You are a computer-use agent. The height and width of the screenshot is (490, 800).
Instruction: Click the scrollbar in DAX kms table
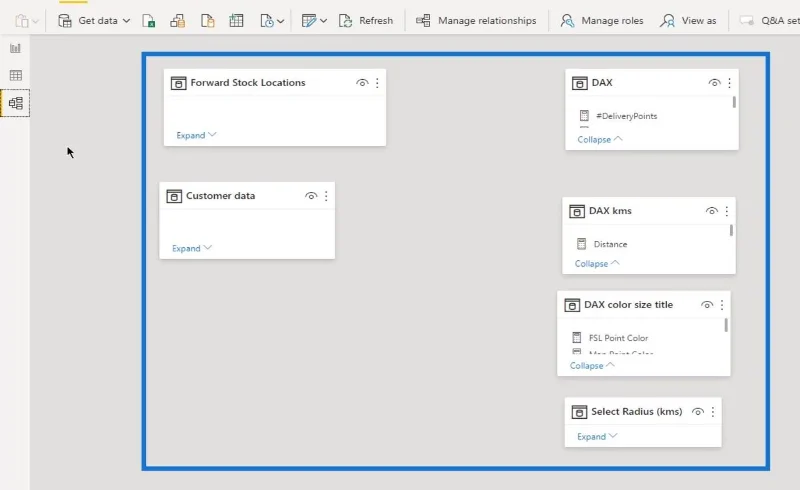pos(731,230)
